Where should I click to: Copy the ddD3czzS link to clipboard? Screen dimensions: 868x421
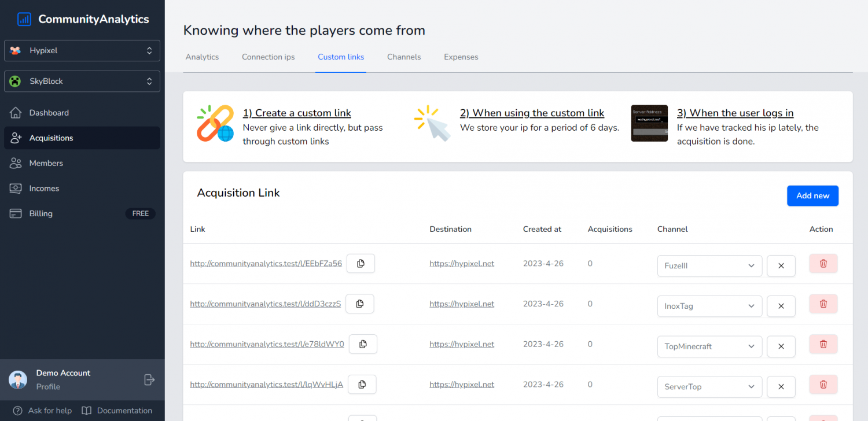coord(360,304)
